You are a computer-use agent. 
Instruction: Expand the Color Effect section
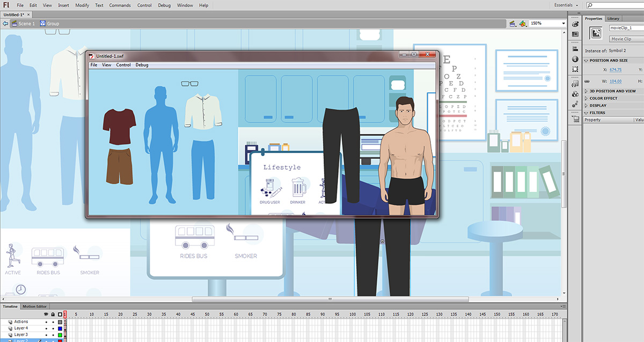click(x=586, y=98)
